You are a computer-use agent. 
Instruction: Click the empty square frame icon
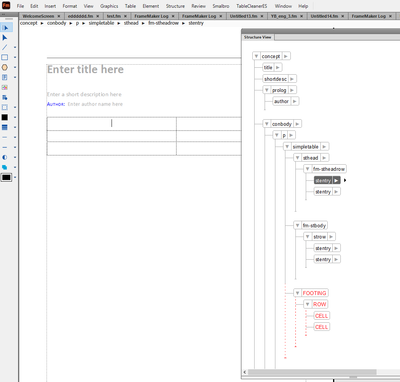5,107
